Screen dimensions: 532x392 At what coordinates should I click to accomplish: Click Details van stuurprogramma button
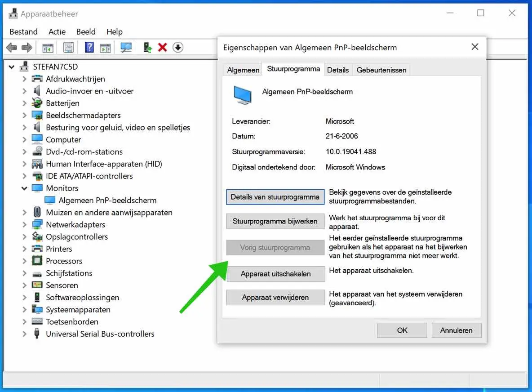[275, 197]
